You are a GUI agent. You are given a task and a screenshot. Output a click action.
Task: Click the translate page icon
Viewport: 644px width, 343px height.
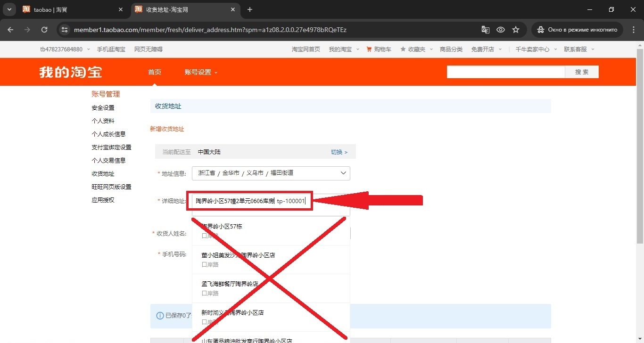485,30
